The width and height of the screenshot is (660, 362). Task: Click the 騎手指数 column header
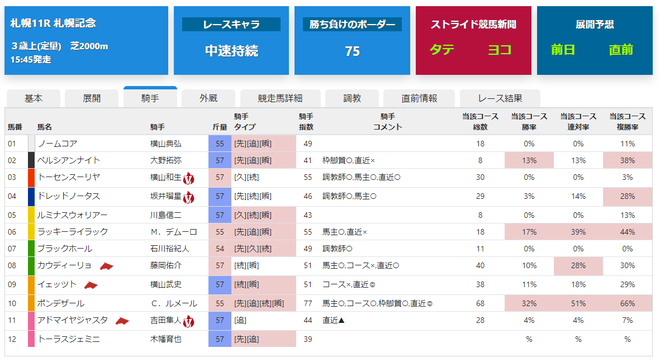(x=306, y=122)
